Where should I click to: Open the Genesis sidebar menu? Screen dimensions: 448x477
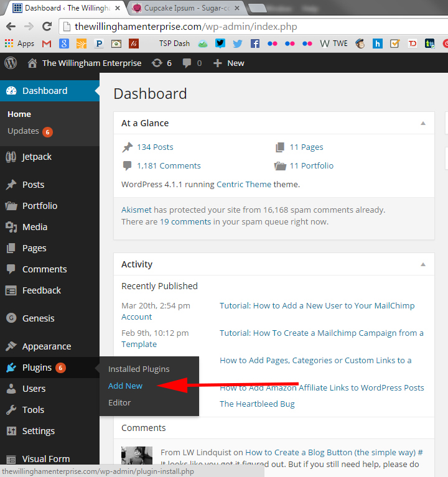coord(50,318)
